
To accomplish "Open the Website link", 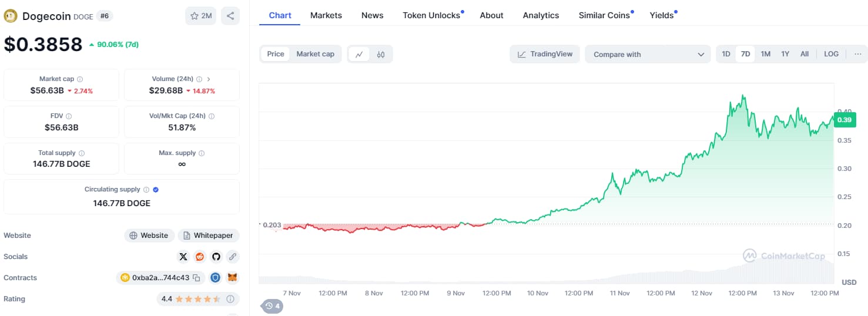I will coord(149,236).
